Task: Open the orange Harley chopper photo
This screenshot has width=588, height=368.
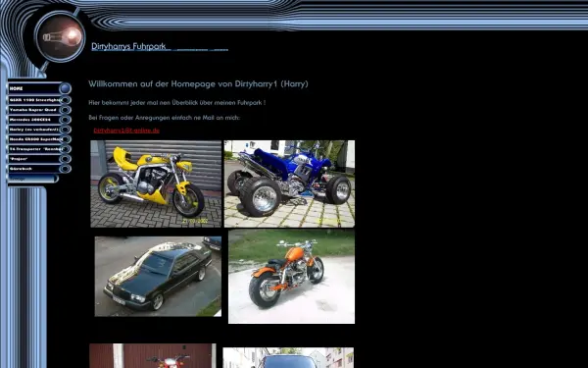Action: 291,277
